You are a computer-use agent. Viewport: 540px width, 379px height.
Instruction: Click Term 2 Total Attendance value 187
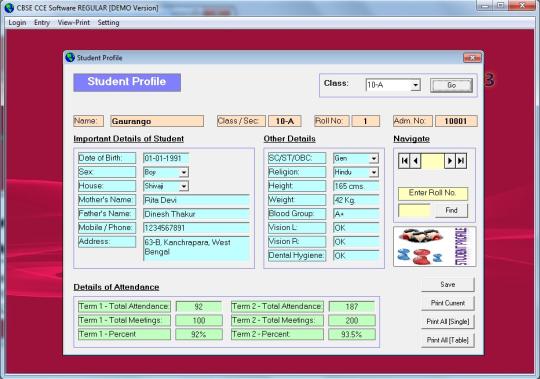pos(352,306)
